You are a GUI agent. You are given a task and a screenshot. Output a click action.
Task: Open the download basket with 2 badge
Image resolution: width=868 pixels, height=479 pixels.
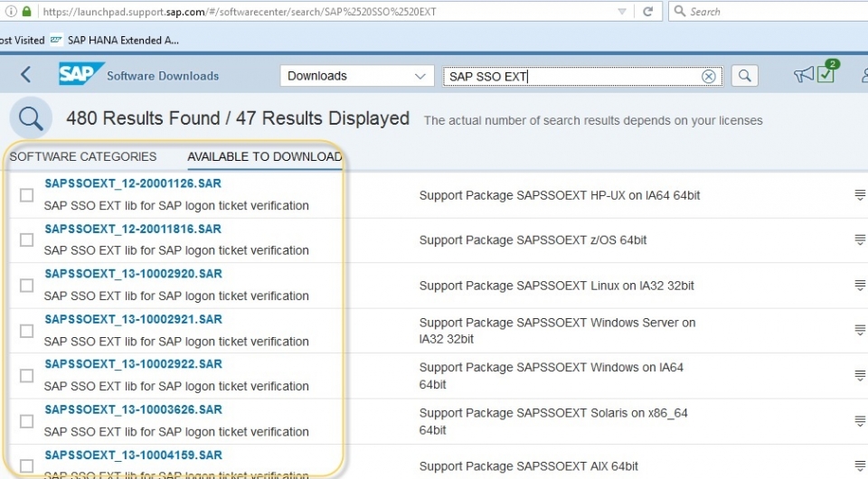pos(826,72)
